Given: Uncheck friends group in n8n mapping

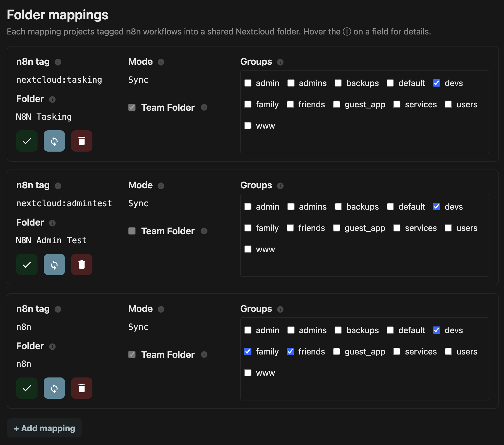Looking at the screenshot, I should (x=290, y=351).
